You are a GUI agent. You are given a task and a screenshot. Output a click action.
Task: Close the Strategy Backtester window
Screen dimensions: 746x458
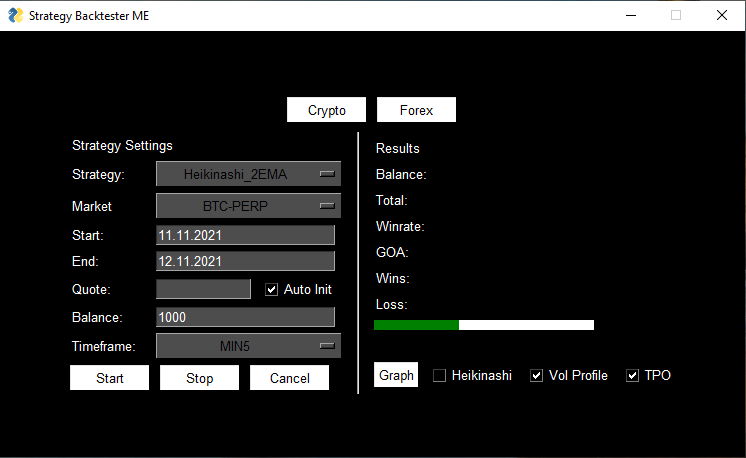pyautogui.click(x=721, y=15)
